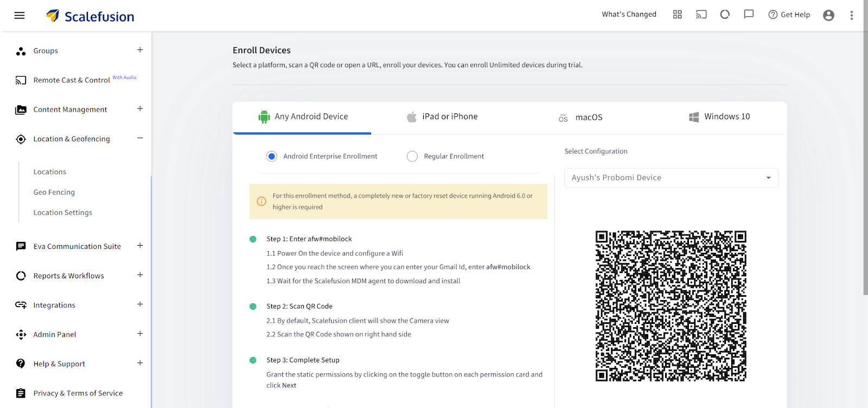
Task: Open the chat message icon in header
Action: point(749,15)
